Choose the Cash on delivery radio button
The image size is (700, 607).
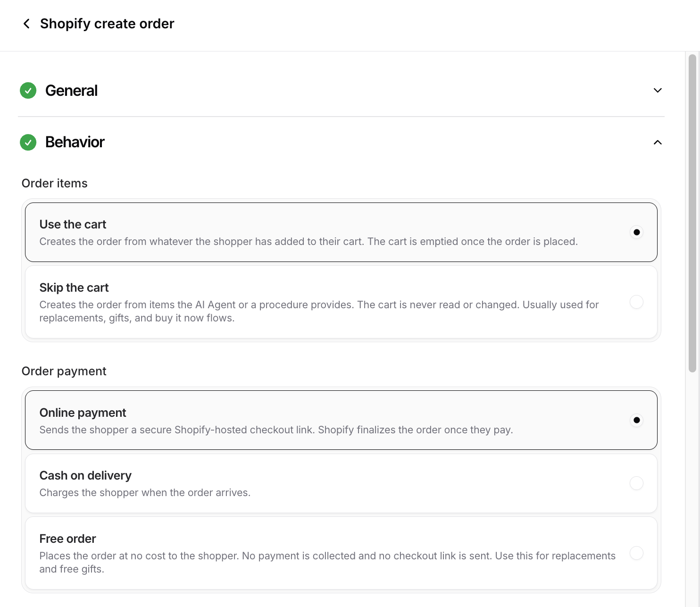pos(636,483)
